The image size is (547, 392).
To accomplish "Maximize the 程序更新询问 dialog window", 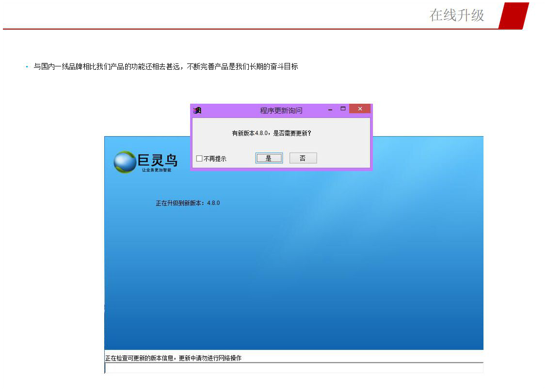I will point(343,109).
